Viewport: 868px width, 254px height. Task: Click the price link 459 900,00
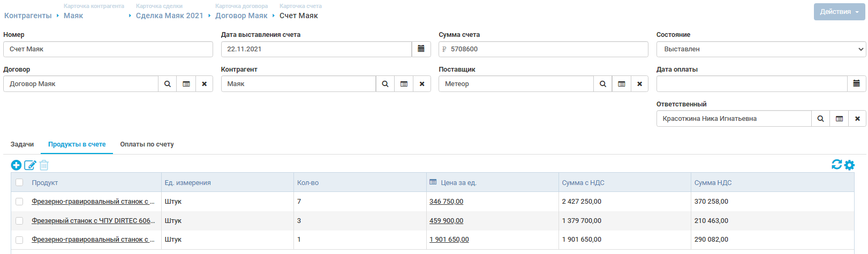(446, 221)
